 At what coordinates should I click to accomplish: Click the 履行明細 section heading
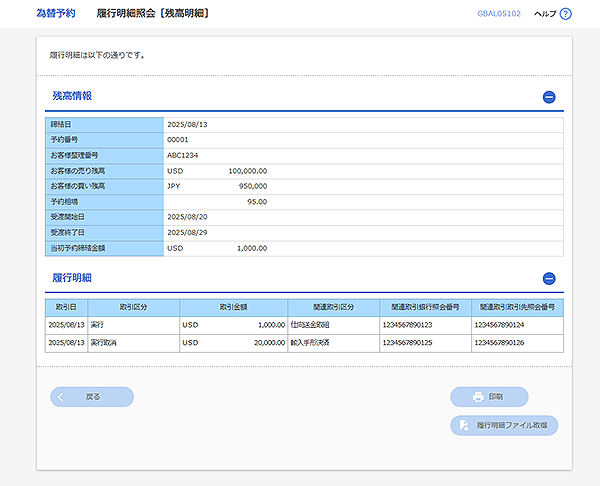tap(72, 278)
